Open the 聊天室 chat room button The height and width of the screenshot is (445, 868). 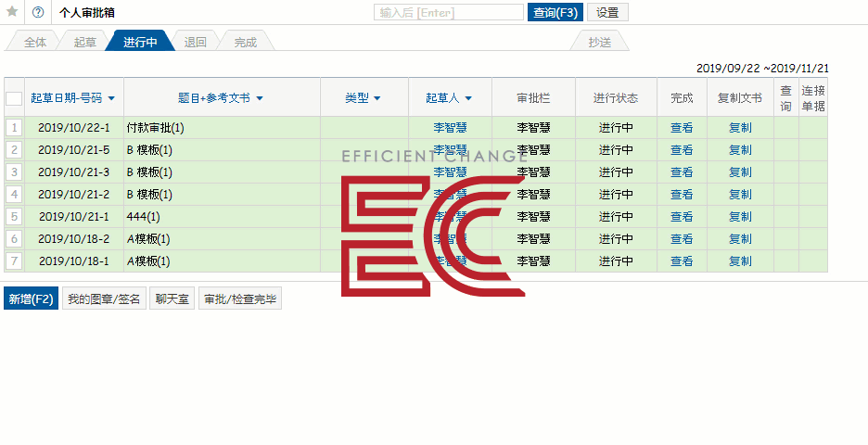point(172,299)
